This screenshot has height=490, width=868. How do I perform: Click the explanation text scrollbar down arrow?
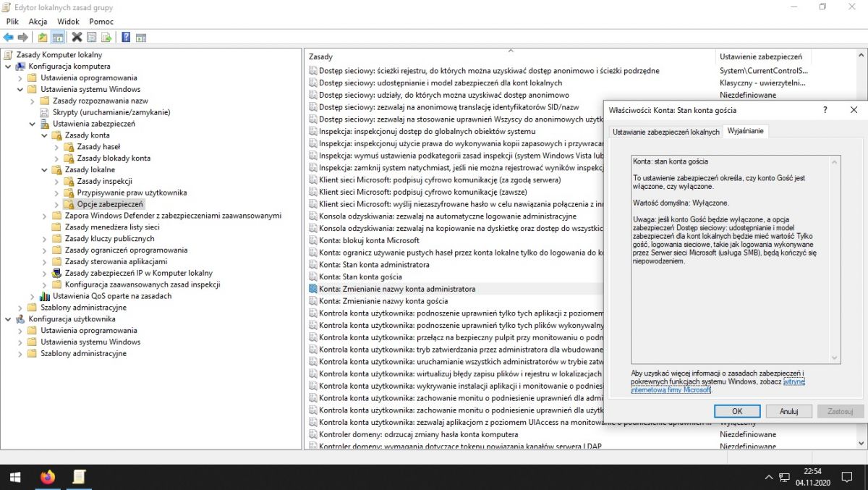(835, 358)
